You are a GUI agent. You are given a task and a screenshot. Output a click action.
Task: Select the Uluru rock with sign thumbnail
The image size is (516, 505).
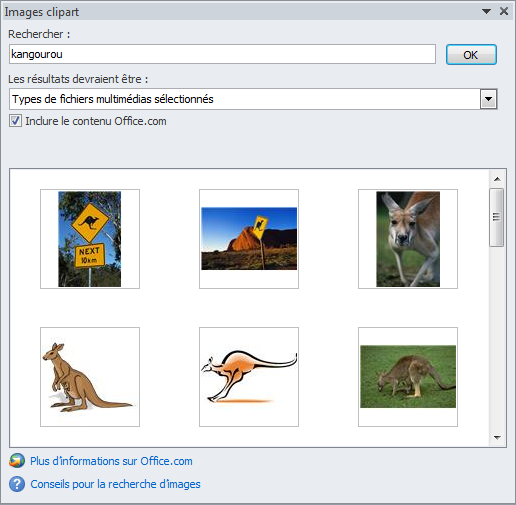point(249,239)
